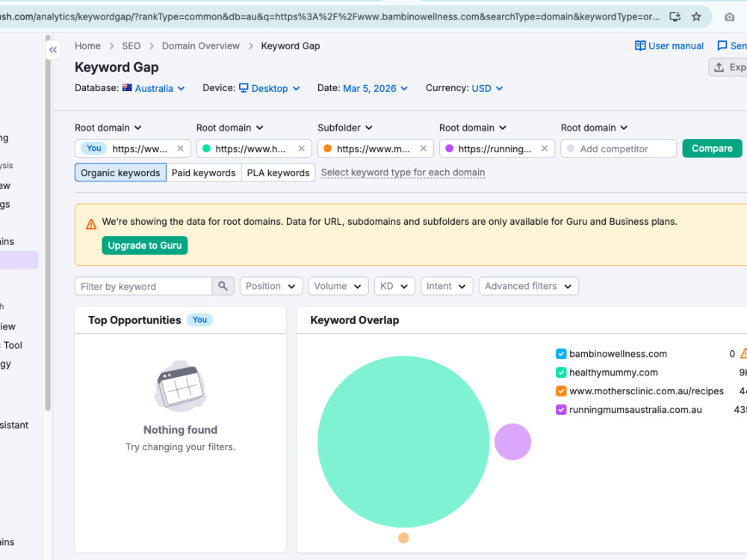Uncheck www.mothersclinic.com.au/recipes checkbox
The image size is (747, 560).
(x=561, y=391)
